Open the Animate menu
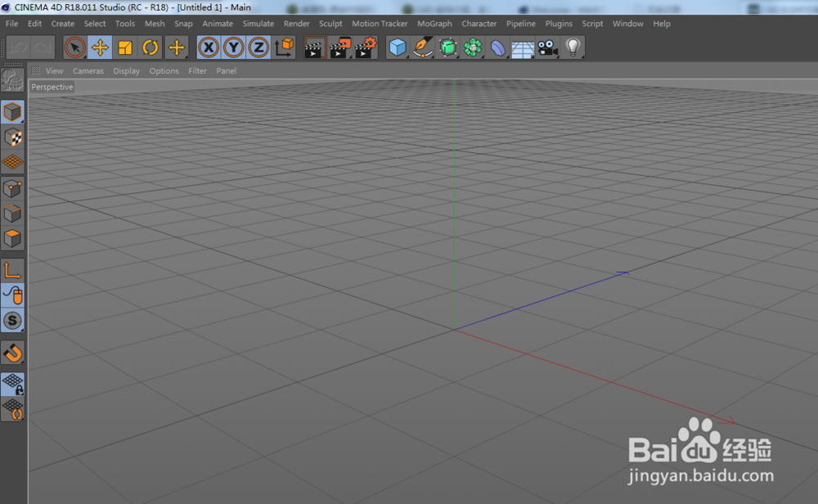 pos(218,24)
